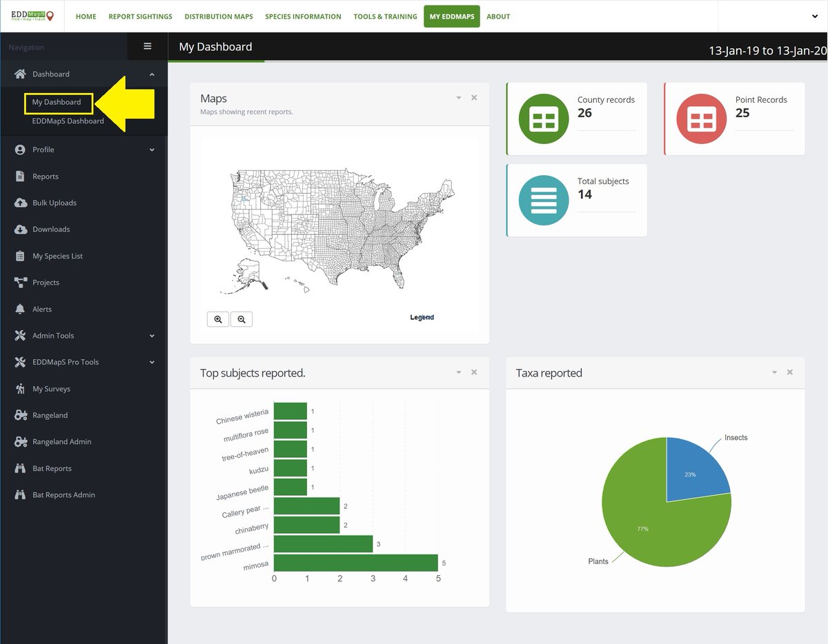Click the Profile user icon
This screenshot has width=828, height=644.
[20, 149]
